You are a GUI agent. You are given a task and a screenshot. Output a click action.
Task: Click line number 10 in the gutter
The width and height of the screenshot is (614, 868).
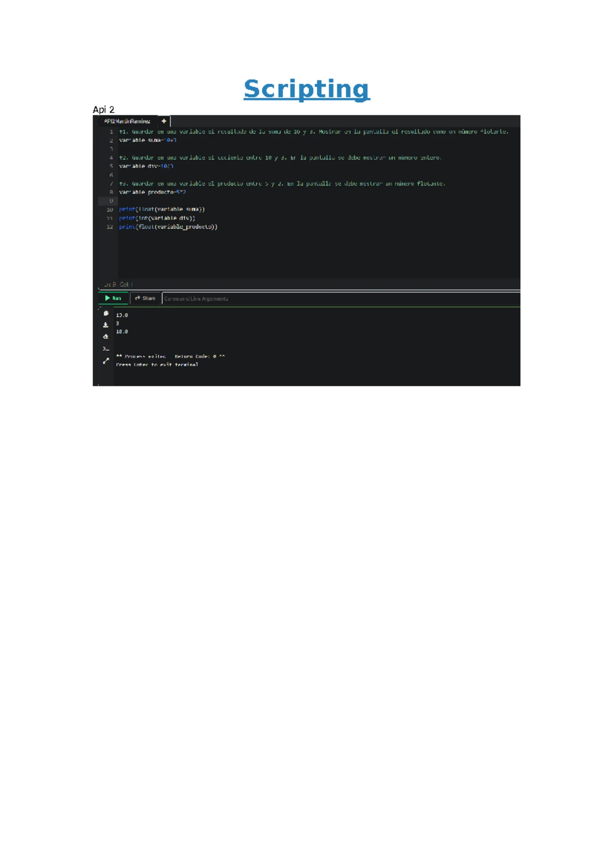109,210
